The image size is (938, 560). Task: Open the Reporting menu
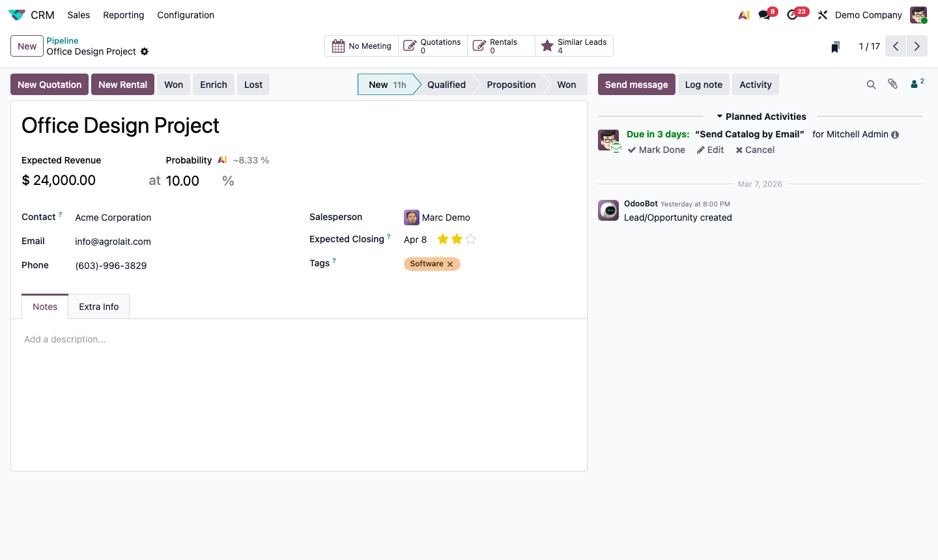coord(123,15)
